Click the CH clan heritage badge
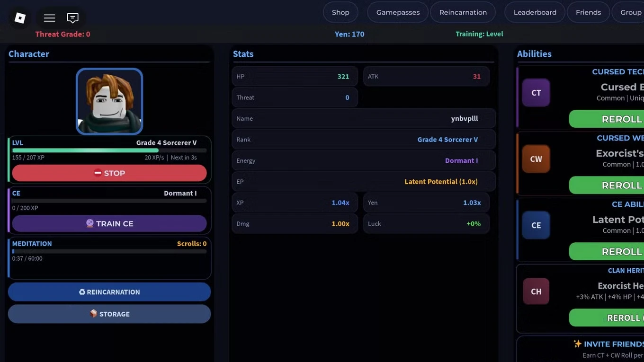This screenshot has width=644, height=362. pyautogui.click(x=536, y=291)
